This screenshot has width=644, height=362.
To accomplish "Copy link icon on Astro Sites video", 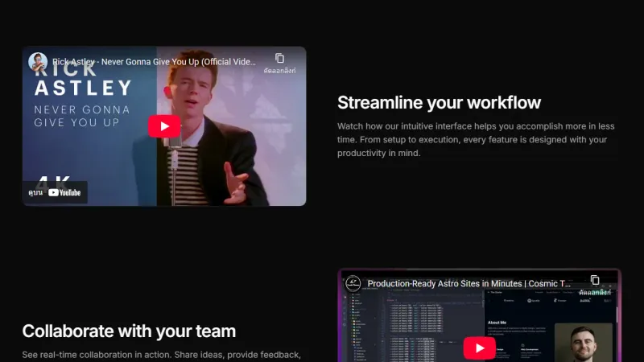I will point(595,280).
